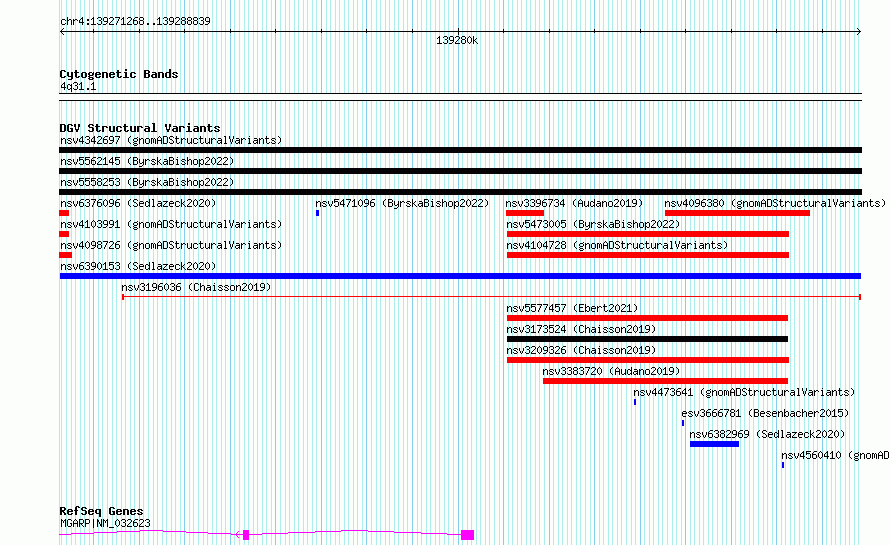Select the nsv4096380 red variant bar
The image size is (890, 545).
pos(737,213)
